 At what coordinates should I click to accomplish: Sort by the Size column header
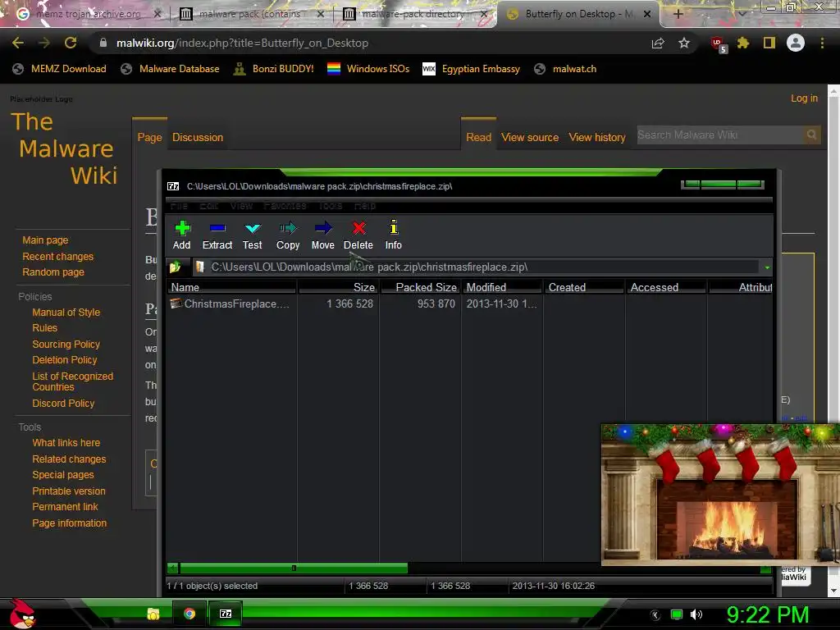339,287
